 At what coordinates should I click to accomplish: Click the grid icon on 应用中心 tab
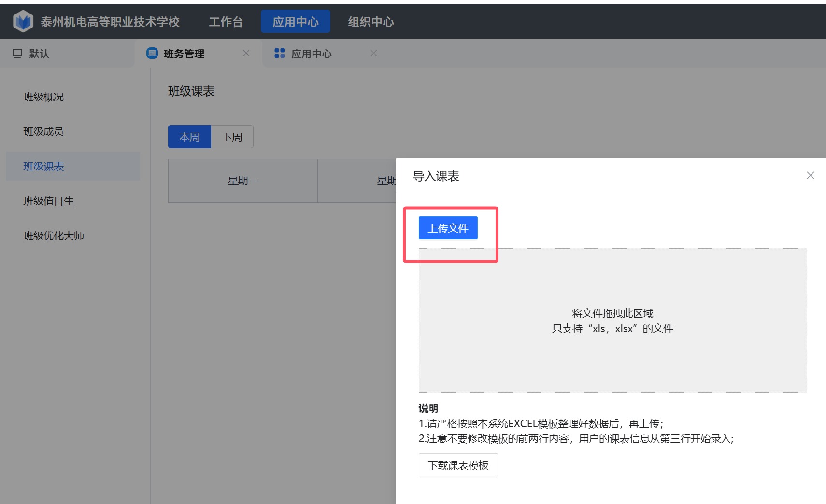click(279, 53)
